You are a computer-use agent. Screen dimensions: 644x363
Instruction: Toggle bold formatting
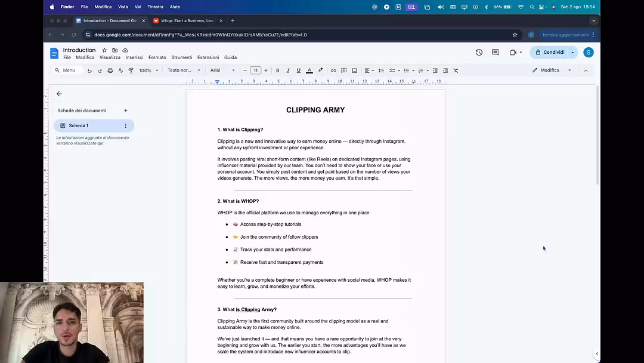(x=277, y=70)
